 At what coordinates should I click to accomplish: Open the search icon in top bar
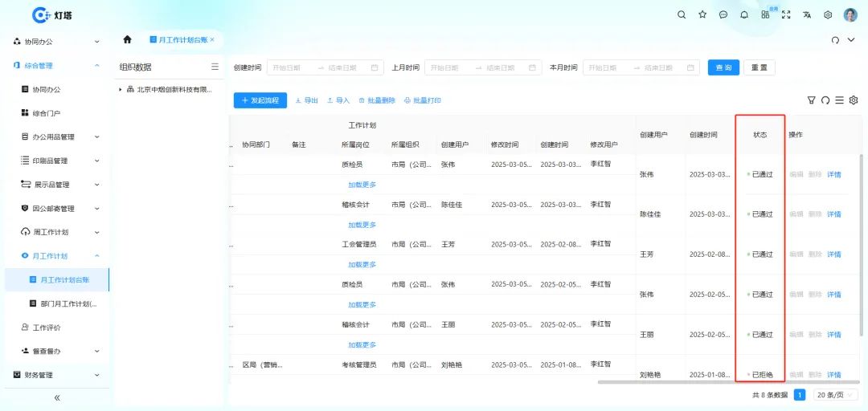[x=682, y=15]
